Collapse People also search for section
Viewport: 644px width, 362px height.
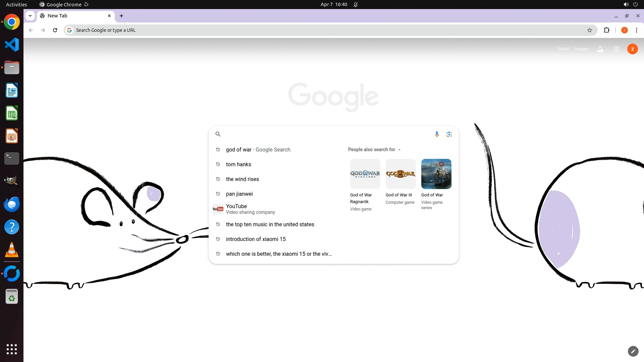pos(399,149)
